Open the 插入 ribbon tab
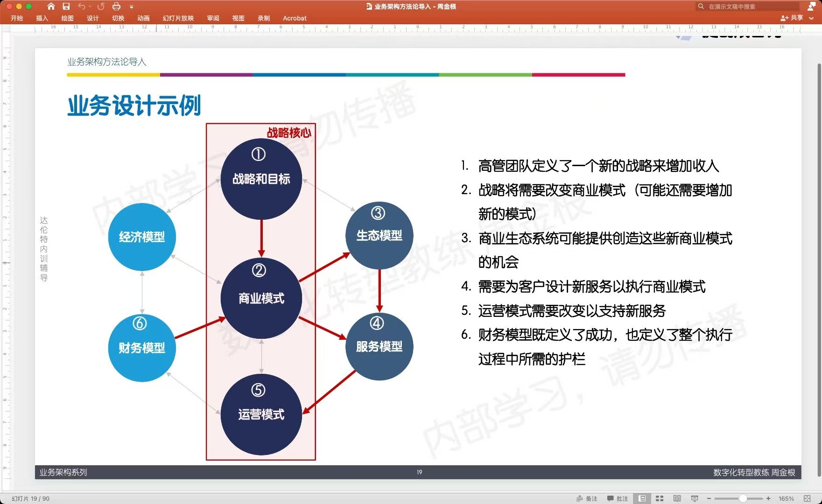This screenshot has height=504, width=822. [42, 18]
